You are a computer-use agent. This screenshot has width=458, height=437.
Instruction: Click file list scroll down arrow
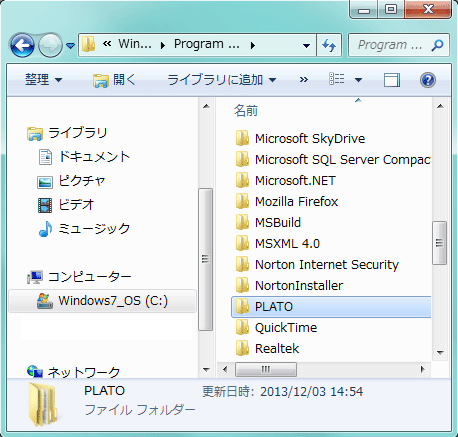[x=440, y=352]
